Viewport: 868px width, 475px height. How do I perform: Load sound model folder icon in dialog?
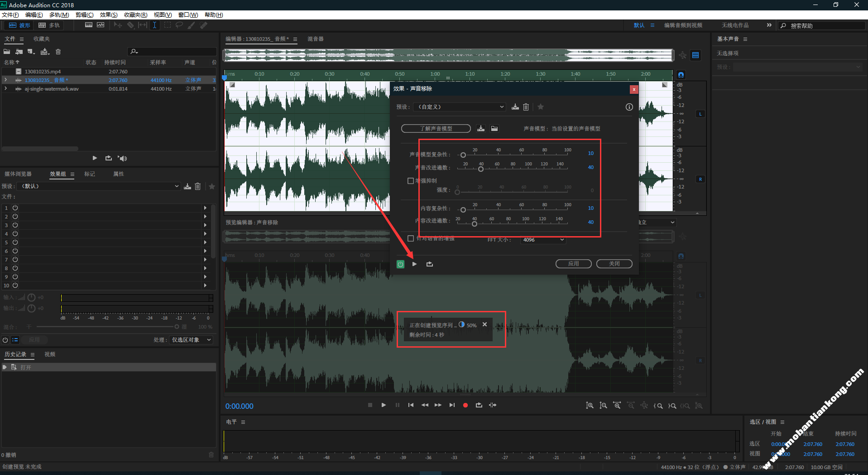tap(494, 129)
